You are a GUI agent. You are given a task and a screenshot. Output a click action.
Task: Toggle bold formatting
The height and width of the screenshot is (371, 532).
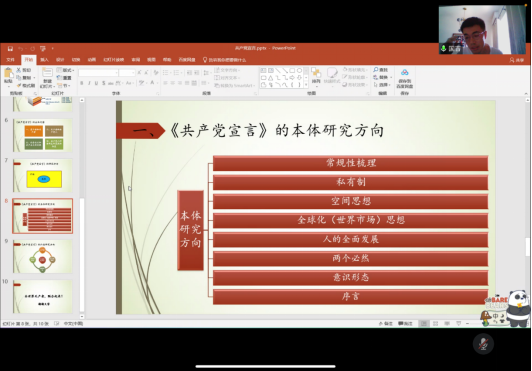[82, 83]
